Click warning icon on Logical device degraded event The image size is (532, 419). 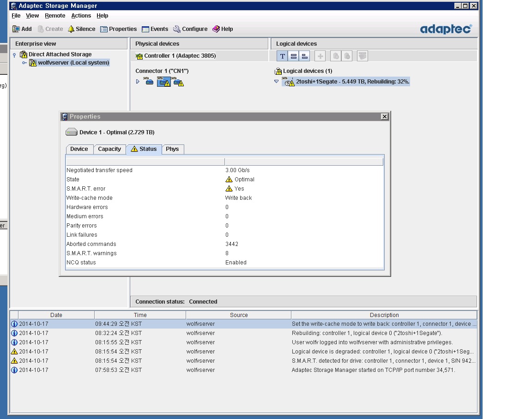pos(14,352)
